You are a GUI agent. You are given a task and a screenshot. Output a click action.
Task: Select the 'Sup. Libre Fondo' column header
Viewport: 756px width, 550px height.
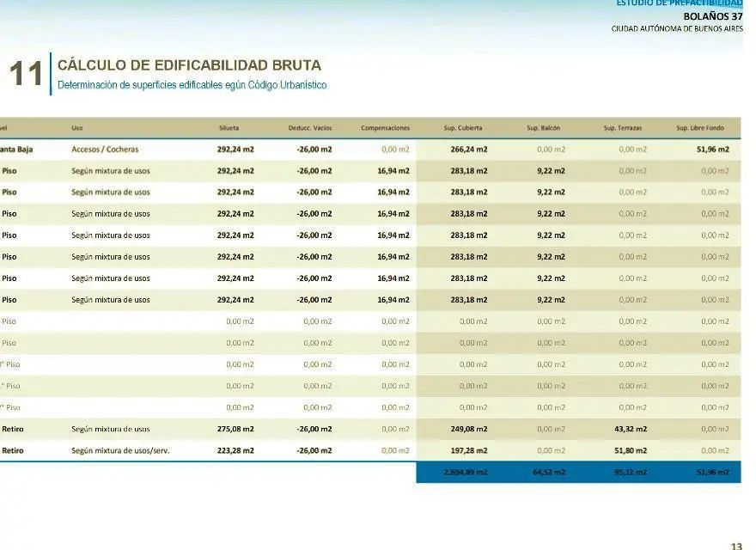point(700,128)
